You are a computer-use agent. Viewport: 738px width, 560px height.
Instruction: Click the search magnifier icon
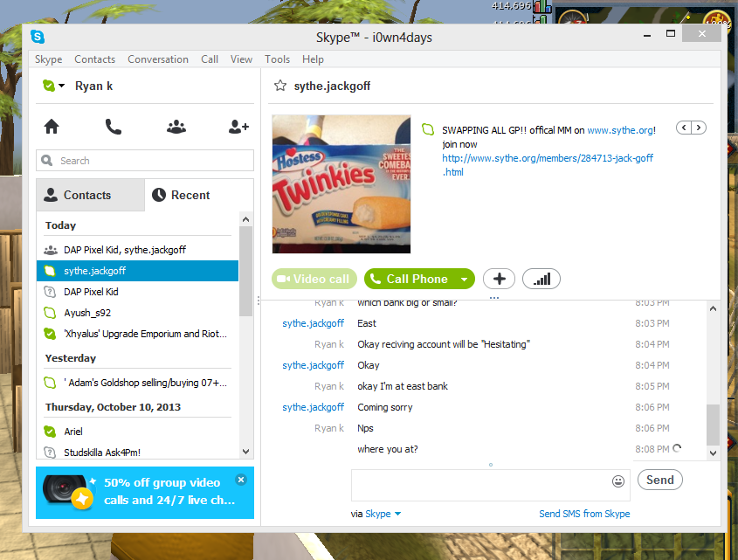tap(46, 161)
